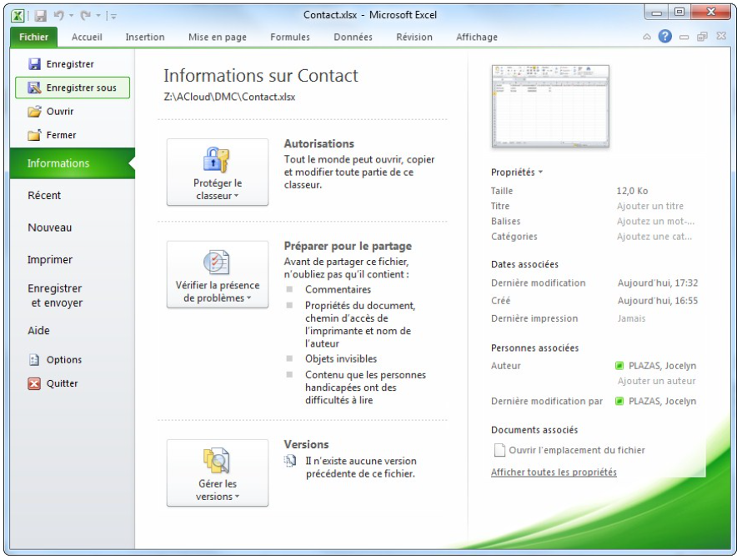Click the Options icon in sidebar

(x=34, y=360)
